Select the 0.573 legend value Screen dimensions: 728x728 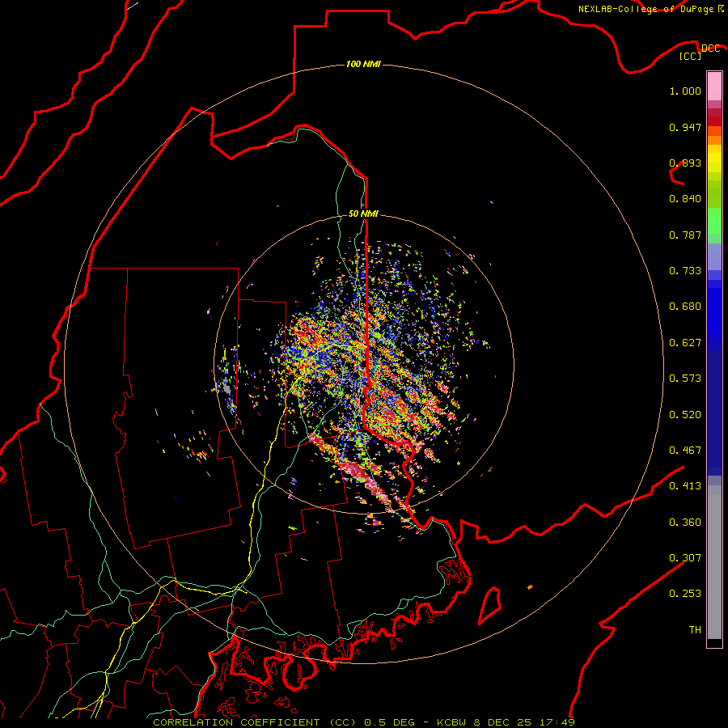coord(685,379)
